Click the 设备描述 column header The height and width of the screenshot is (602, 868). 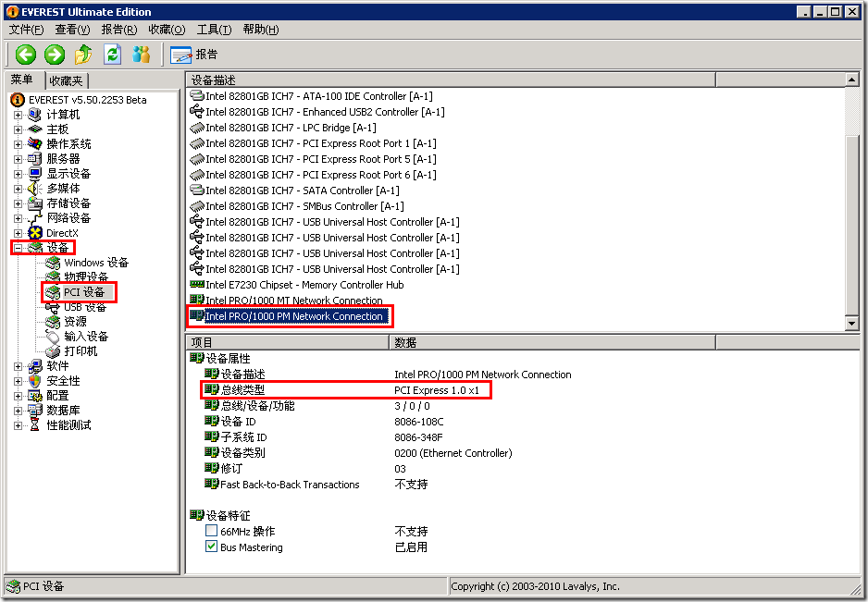click(450, 80)
